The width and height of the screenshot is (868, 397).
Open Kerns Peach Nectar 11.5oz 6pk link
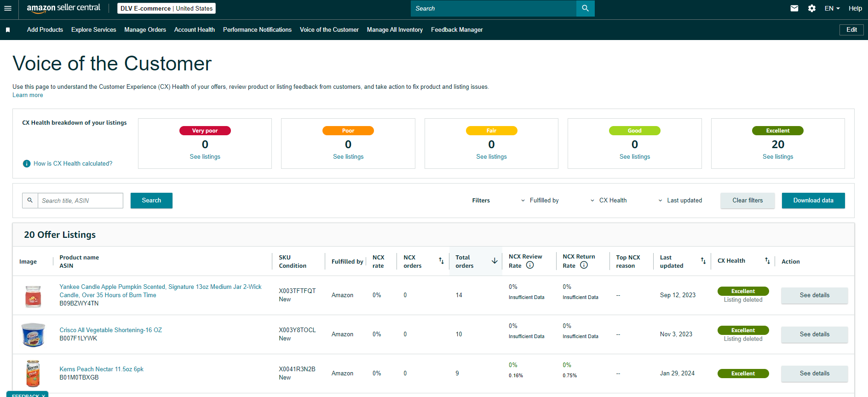(x=101, y=369)
